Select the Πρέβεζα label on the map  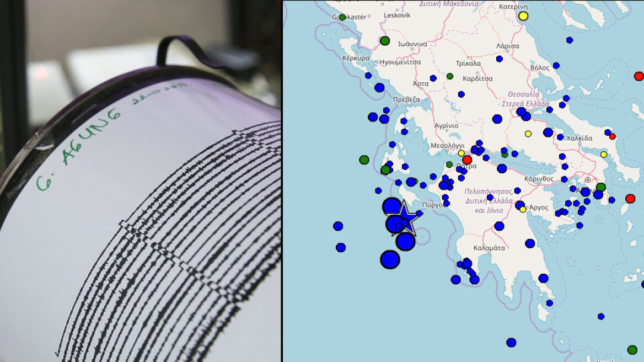pos(406,99)
